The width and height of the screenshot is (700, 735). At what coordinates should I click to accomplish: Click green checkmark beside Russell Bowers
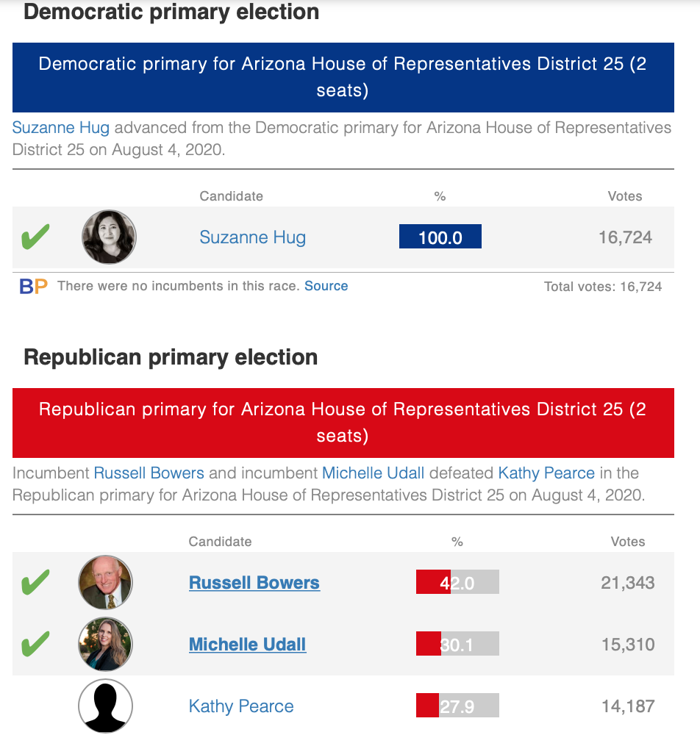click(x=35, y=582)
